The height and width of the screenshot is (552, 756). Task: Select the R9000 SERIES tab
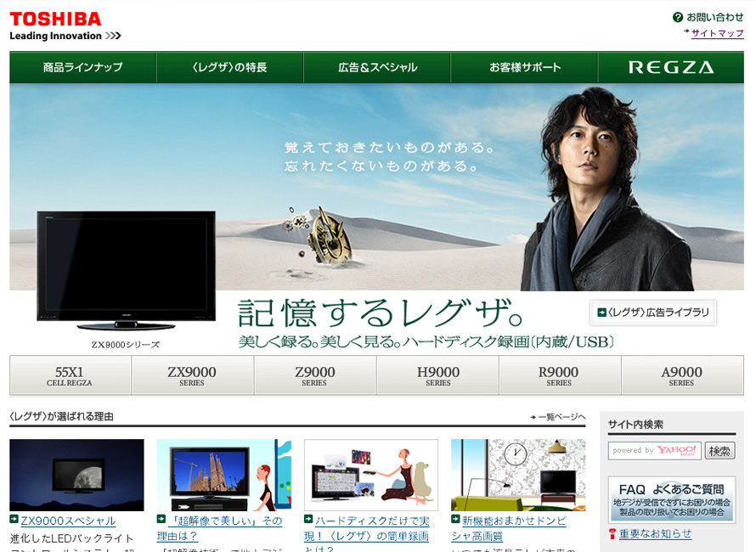coord(560,375)
